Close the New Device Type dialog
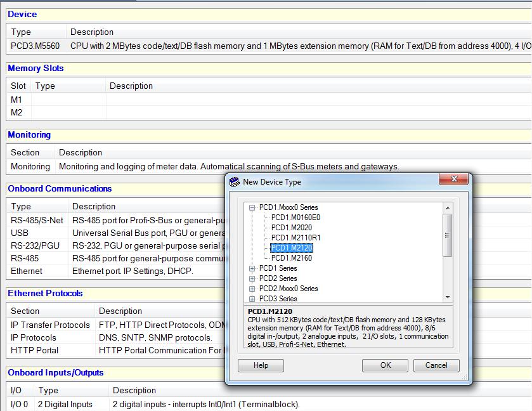Screen dimensions: 532x411 click(453, 179)
